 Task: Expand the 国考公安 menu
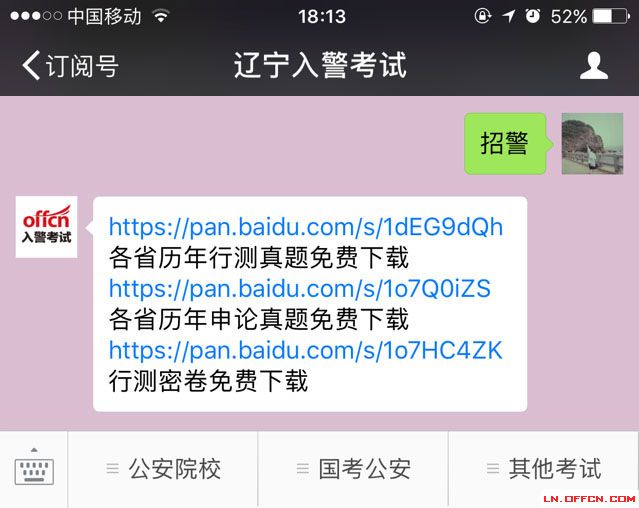tap(353, 468)
